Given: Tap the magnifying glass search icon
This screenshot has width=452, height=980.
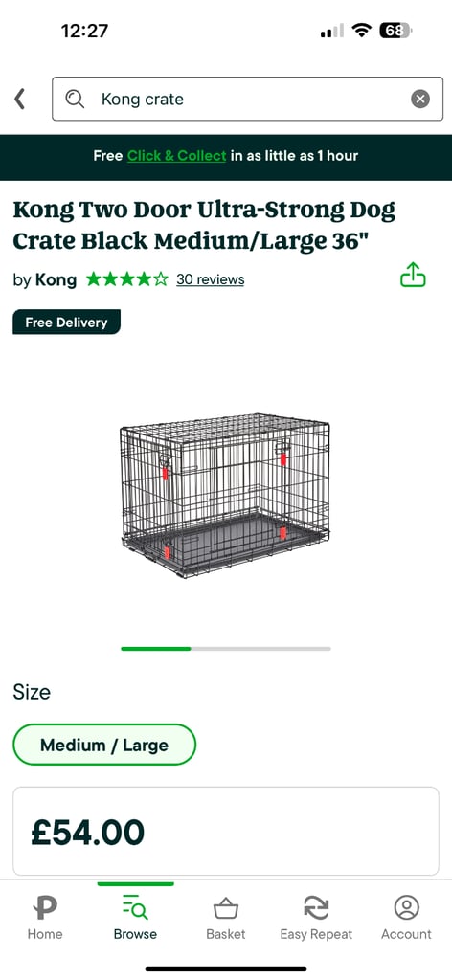Looking at the screenshot, I should 75,99.
